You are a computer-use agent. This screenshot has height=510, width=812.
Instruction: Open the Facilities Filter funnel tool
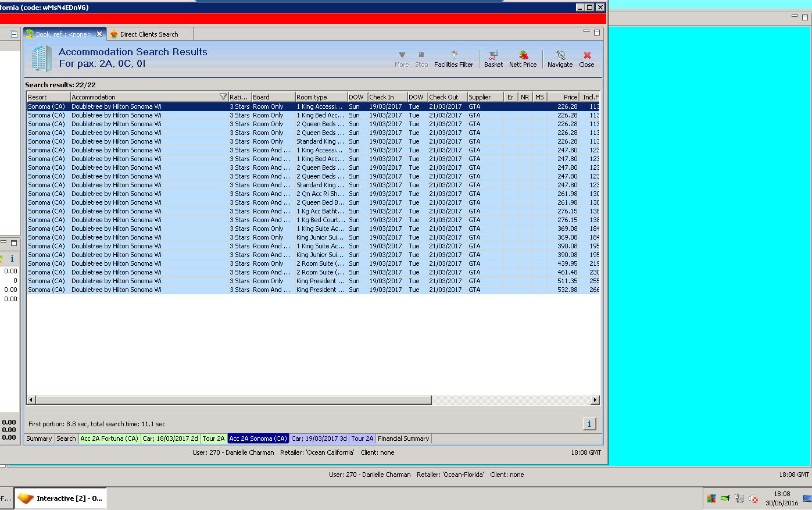pyautogui.click(x=453, y=59)
